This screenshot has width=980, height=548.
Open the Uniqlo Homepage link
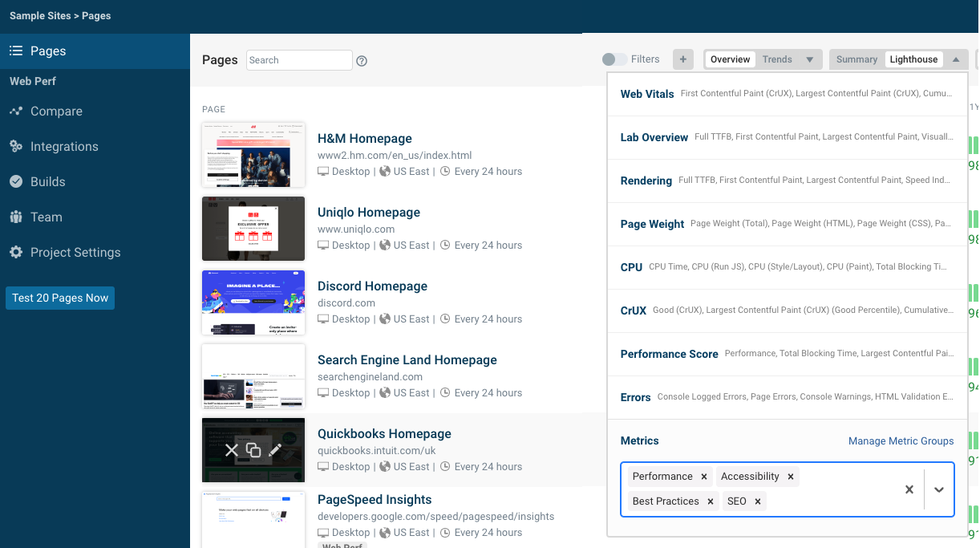pos(369,213)
